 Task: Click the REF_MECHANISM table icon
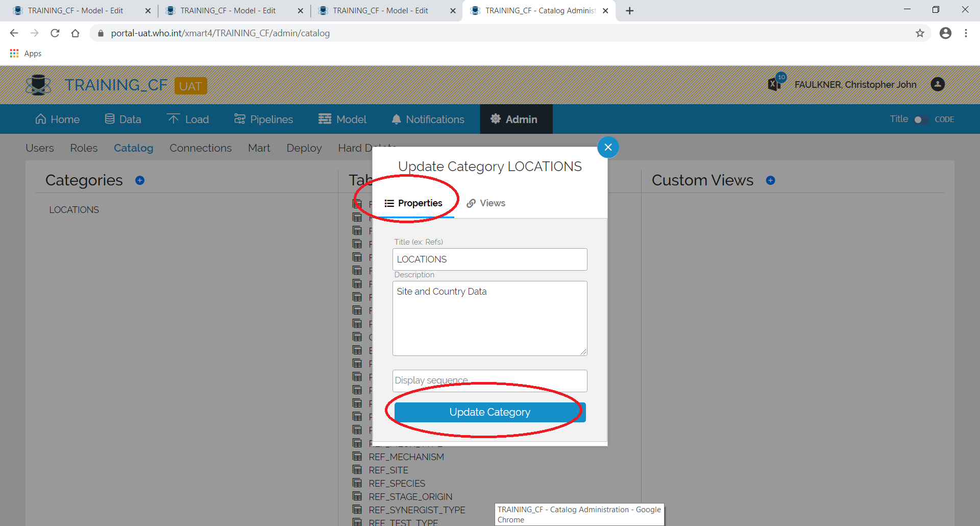coord(357,457)
